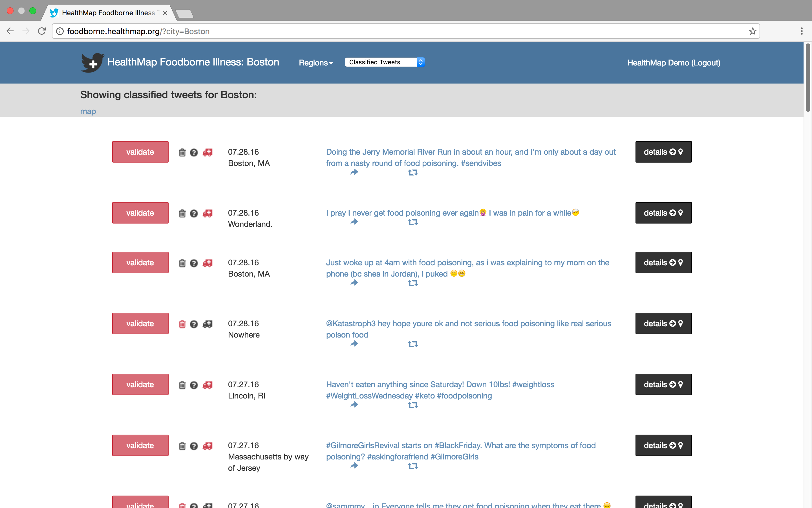Open a new browser tab

[x=184, y=14]
